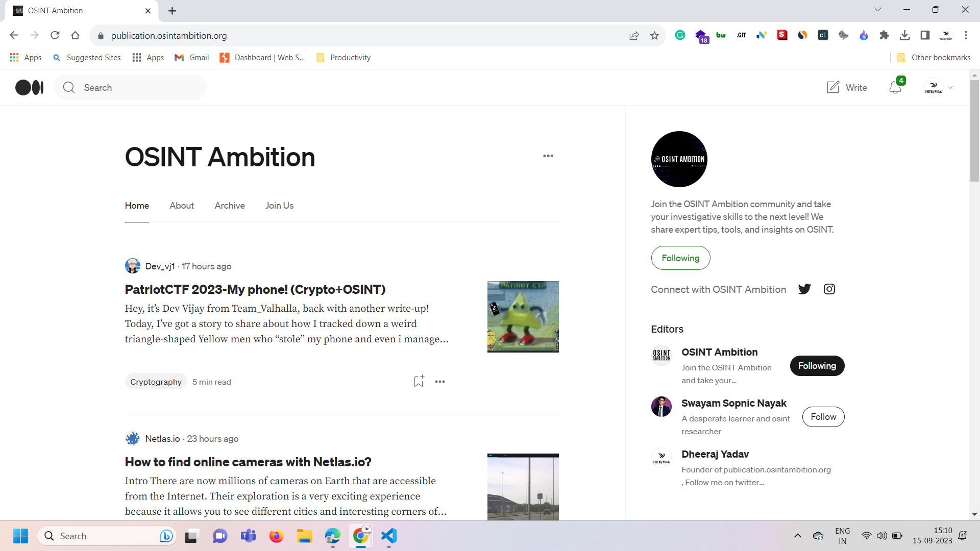This screenshot has height=551, width=980.
Task: Show hidden system tray icons
Action: point(798,536)
